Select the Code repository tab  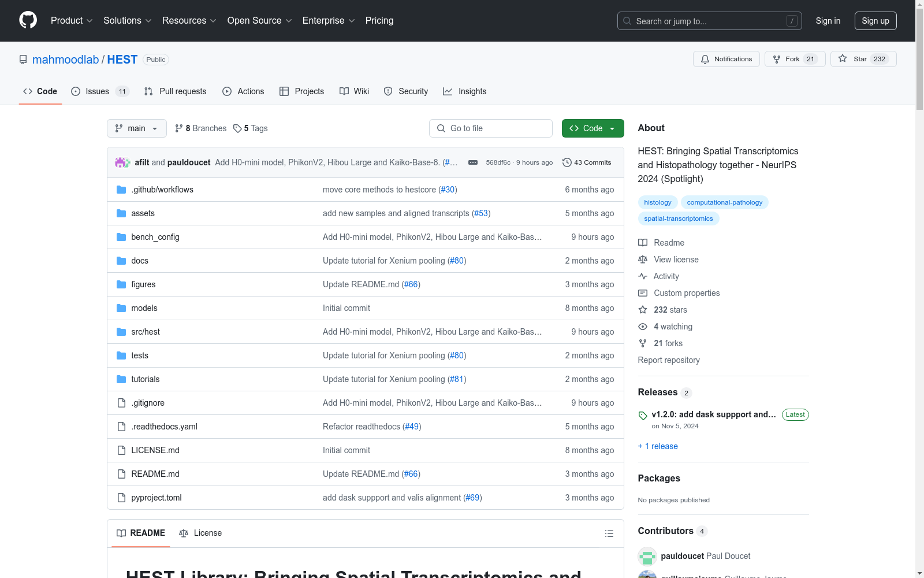(40, 91)
